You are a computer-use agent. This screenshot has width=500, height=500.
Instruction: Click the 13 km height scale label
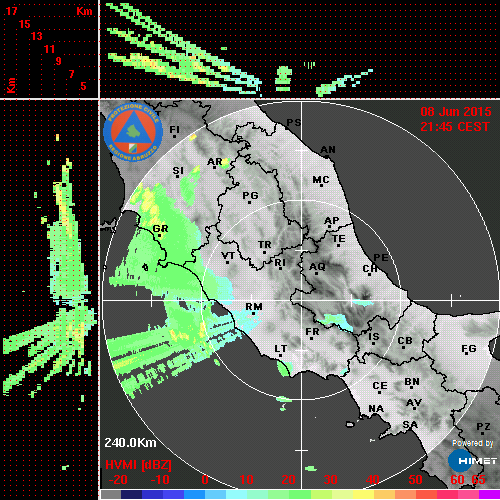point(37,36)
